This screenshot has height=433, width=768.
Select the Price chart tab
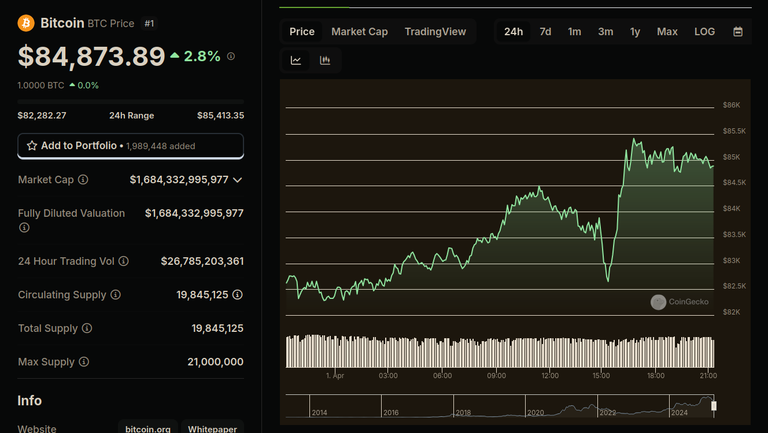302,32
